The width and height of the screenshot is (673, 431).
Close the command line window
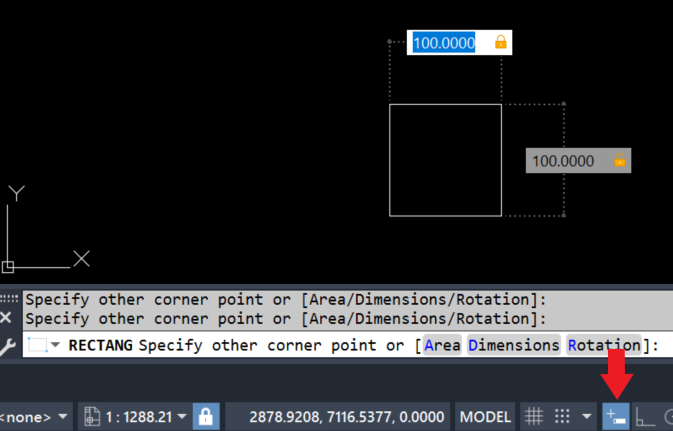pyautogui.click(x=6, y=318)
